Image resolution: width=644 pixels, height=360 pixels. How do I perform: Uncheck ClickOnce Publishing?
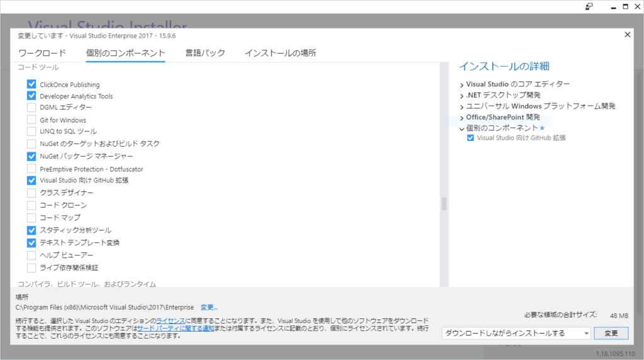(x=31, y=84)
